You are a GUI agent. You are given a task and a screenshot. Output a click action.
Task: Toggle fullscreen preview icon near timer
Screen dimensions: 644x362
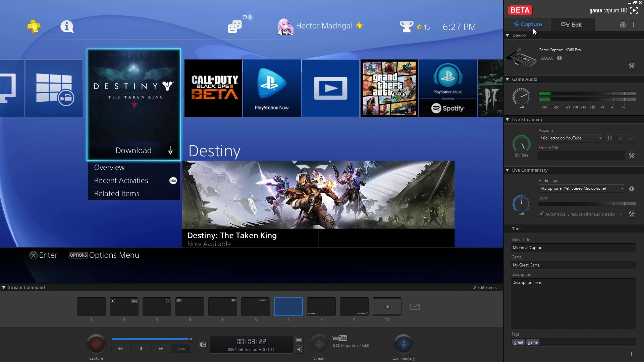[299, 340]
